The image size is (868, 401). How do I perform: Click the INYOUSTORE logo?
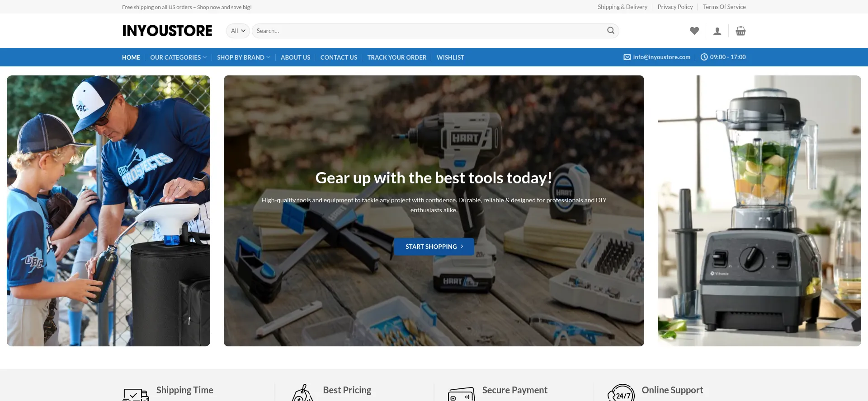(167, 31)
